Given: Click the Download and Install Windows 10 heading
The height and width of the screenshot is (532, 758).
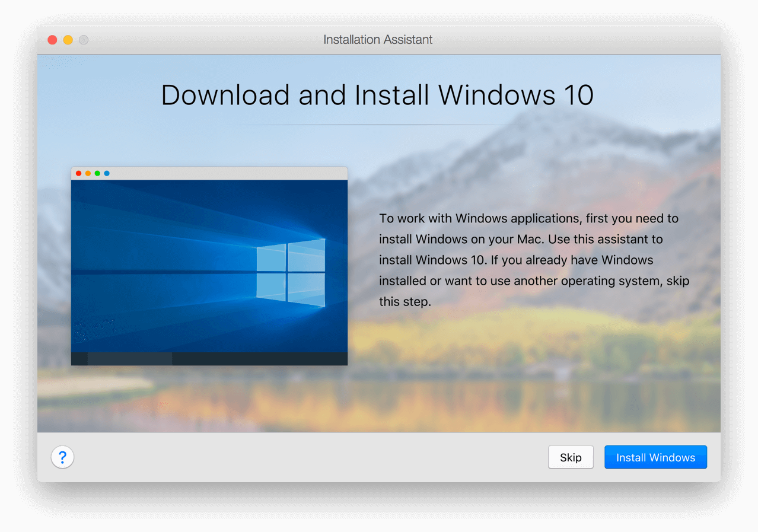Looking at the screenshot, I should [x=378, y=95].
